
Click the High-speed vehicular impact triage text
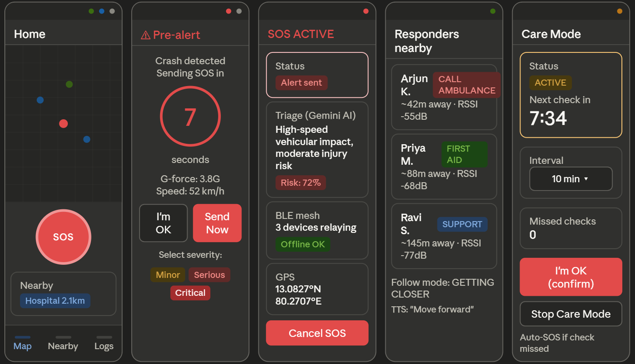pyautogui.click(x=314, y=148)
